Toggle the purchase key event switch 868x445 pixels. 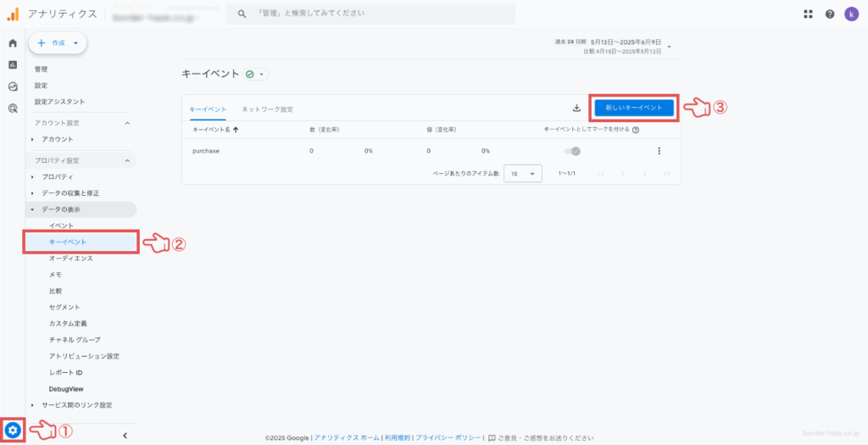(572, 151)
